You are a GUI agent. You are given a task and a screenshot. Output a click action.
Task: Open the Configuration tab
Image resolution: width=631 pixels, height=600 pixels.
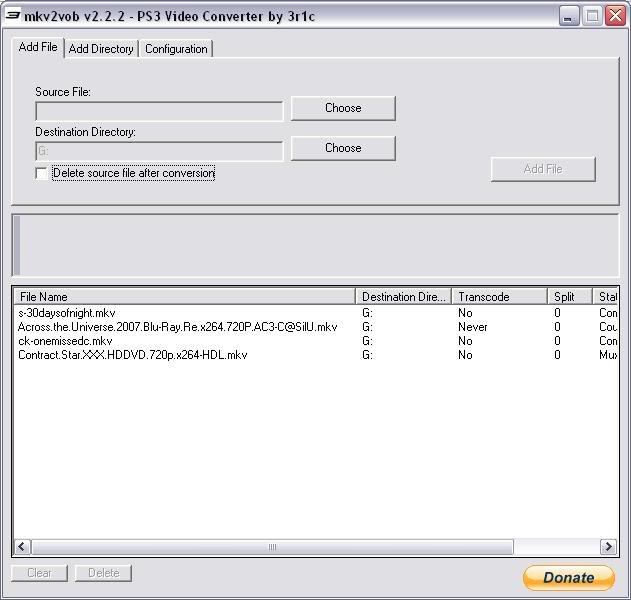point(176,49)
